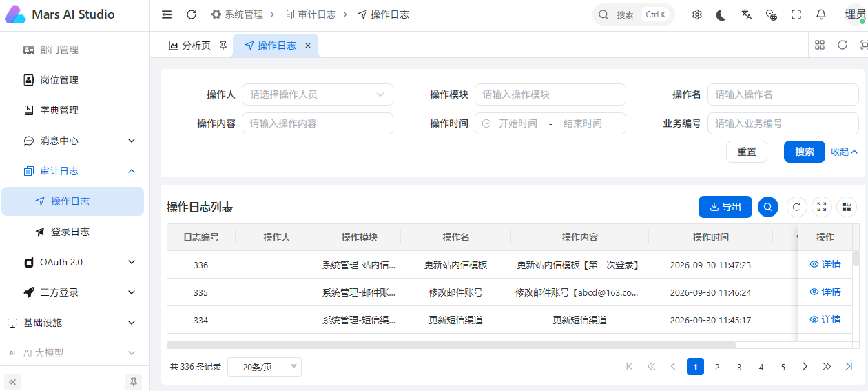Image resolution: width=868 pixels, height=391 pixels.
Task: Open the language translation icon
Action: 747,14
